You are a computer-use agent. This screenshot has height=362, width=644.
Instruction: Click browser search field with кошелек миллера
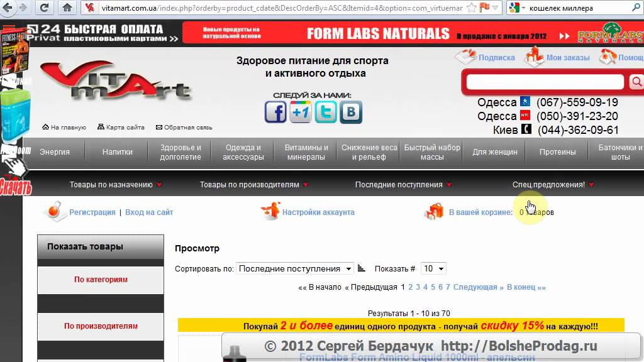(579, 8)
